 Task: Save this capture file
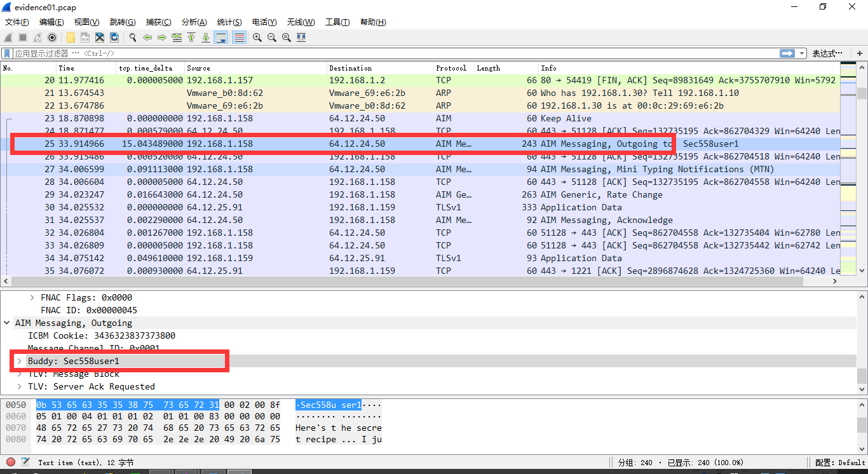point(85,37)
